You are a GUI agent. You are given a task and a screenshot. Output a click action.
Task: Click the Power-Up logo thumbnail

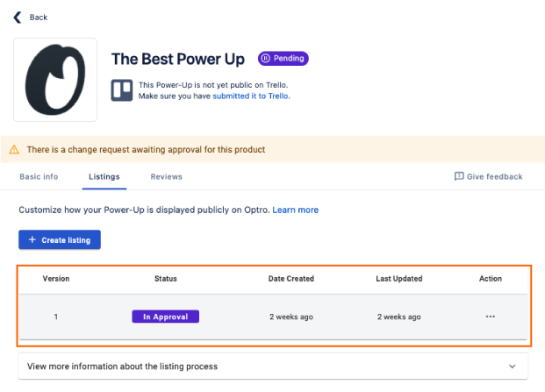click(x=55, y=80)
